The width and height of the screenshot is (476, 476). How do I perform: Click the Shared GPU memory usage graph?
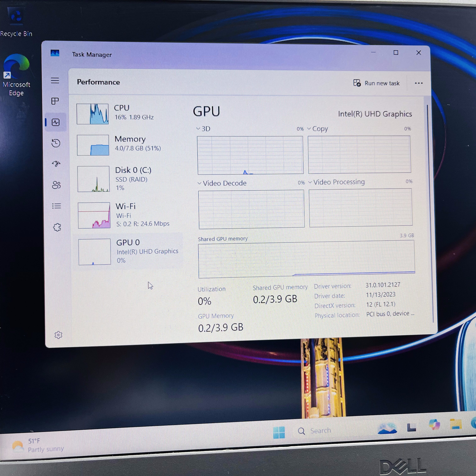[306, 259]
